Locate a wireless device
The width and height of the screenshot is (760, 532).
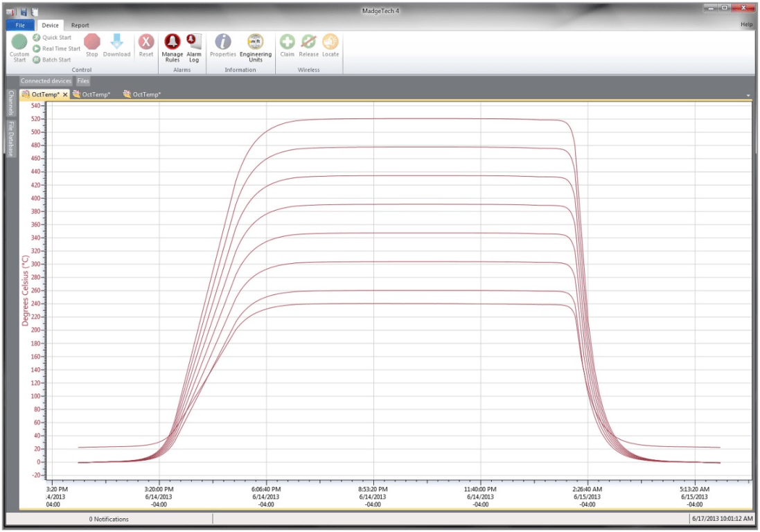point(330,44)
